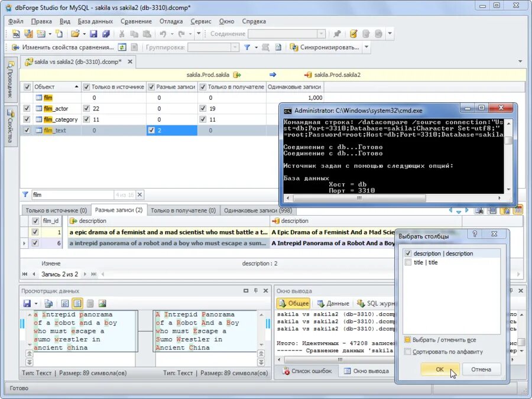
Task: Switch to 'Только в источнике (0)' tab
Action: 56,210
